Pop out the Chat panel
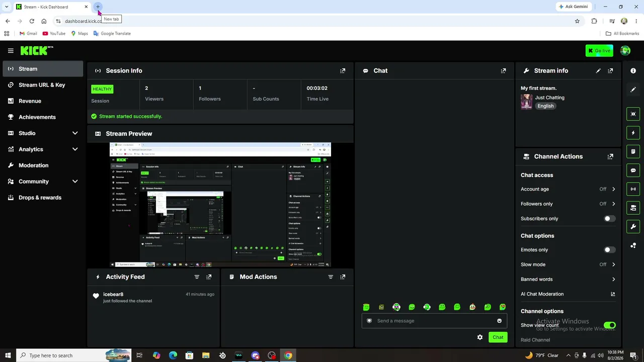This screenshot has height=362, width=644. click(503, 71)
